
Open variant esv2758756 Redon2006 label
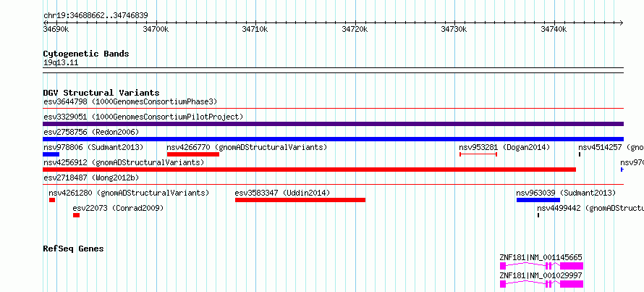91,132
